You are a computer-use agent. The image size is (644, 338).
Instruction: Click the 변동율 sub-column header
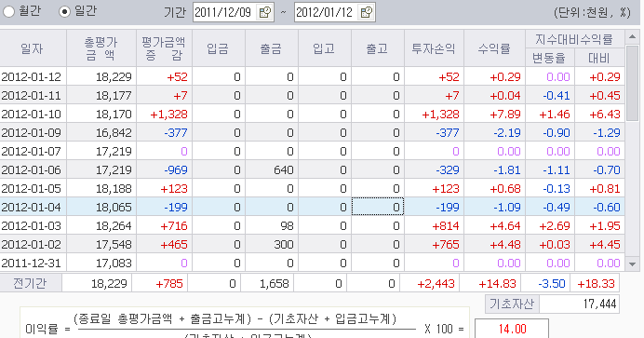[549, 58]
